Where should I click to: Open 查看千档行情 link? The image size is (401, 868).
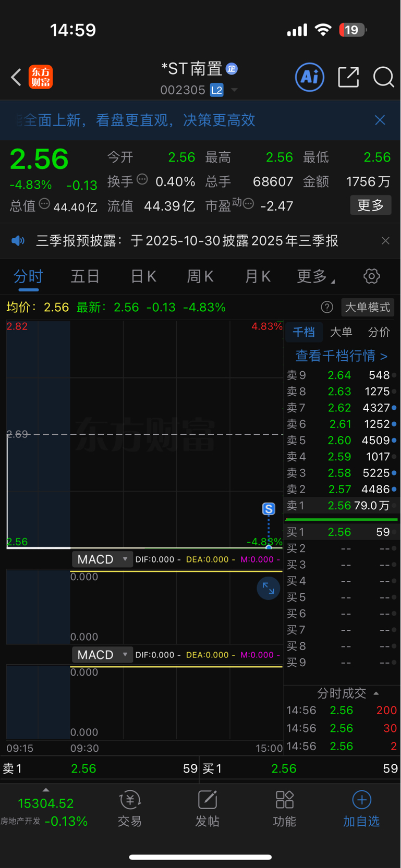[342, 356]
